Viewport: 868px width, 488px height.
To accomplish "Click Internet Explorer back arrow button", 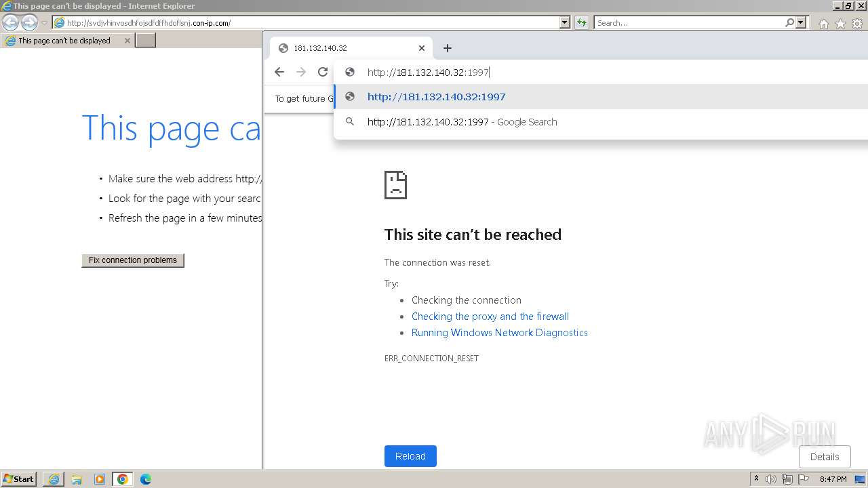I will click(x=10, y=23).
